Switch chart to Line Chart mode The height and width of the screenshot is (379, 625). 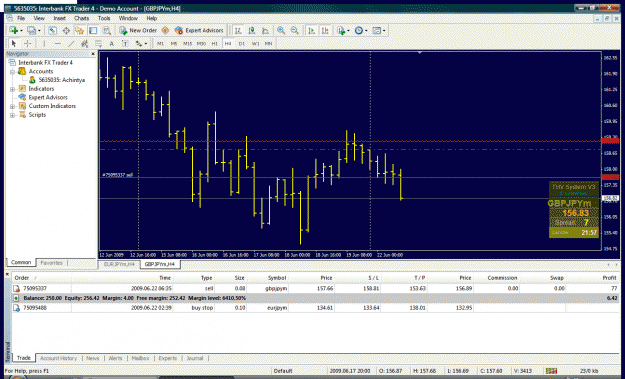click(x=265, y=30)
